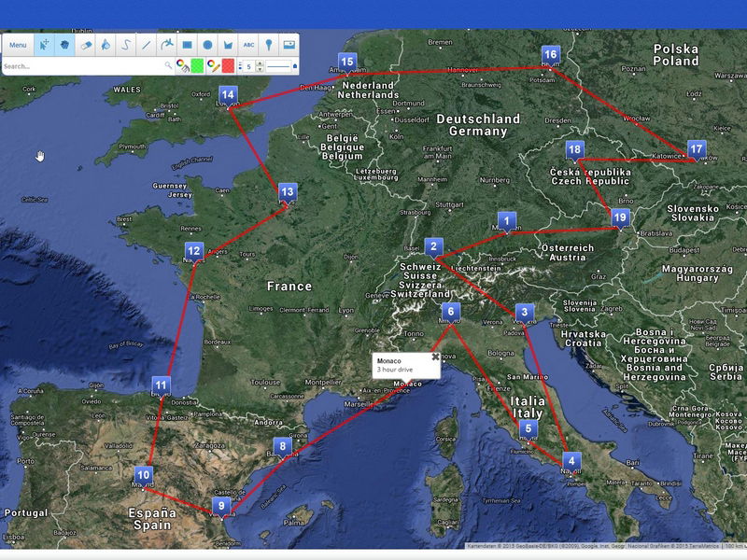Select the circle shape tool

[x=207, y=45]
